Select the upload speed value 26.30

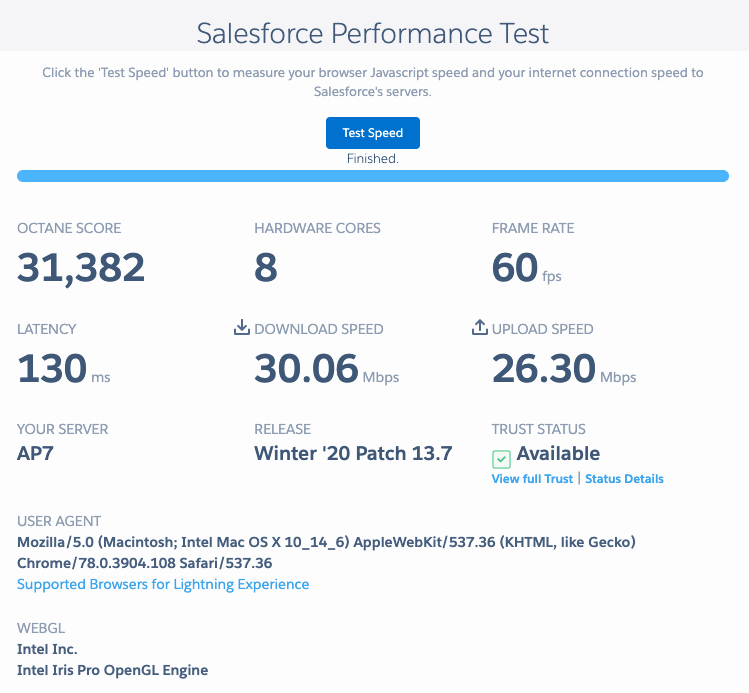(544, 368)
